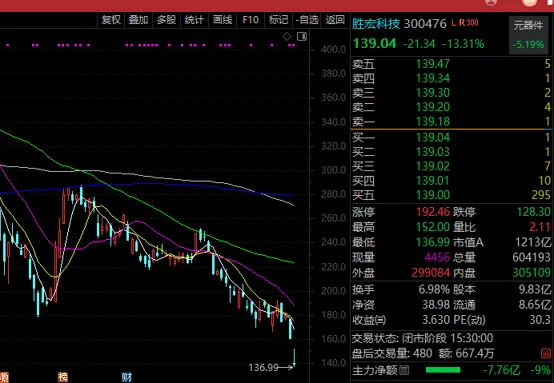Select the 卖一 ask row 139.18
This screenshot has width=554, height=383.
(452, 122)
